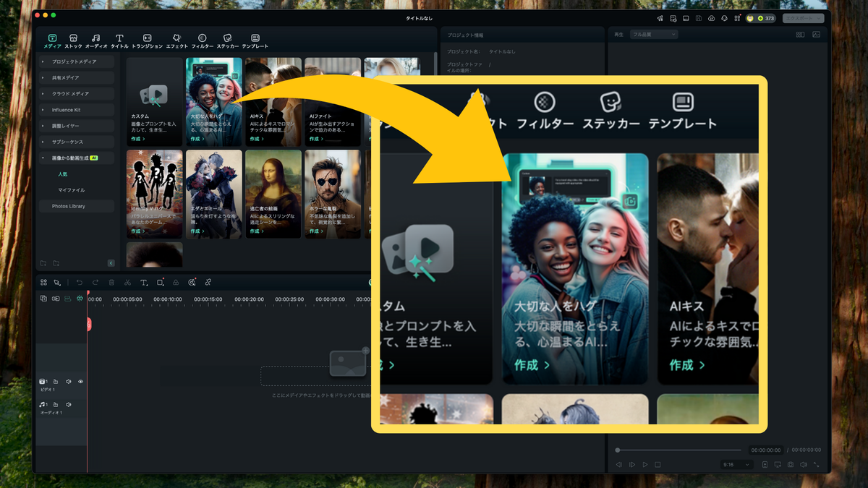Screen dimensions: 868x488
Task: Take a snapshot with the camera icon
Action: coord(791,465)
